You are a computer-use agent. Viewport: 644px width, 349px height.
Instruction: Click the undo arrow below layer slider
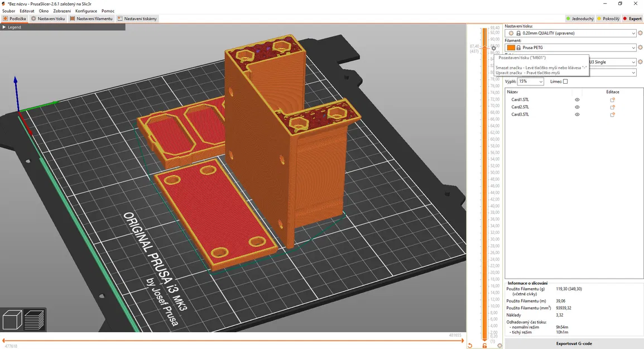coord(470,346)
